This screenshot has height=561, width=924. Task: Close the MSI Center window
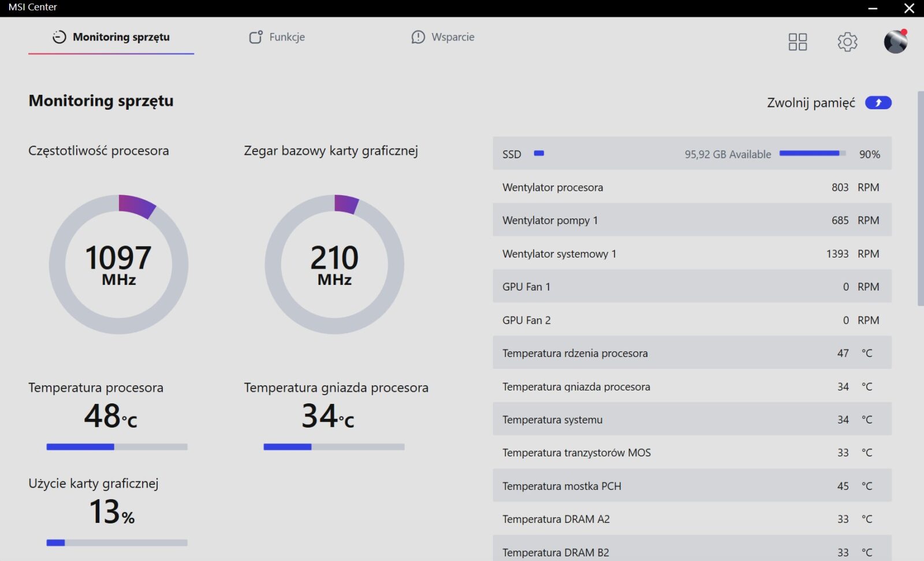point(909,8)
